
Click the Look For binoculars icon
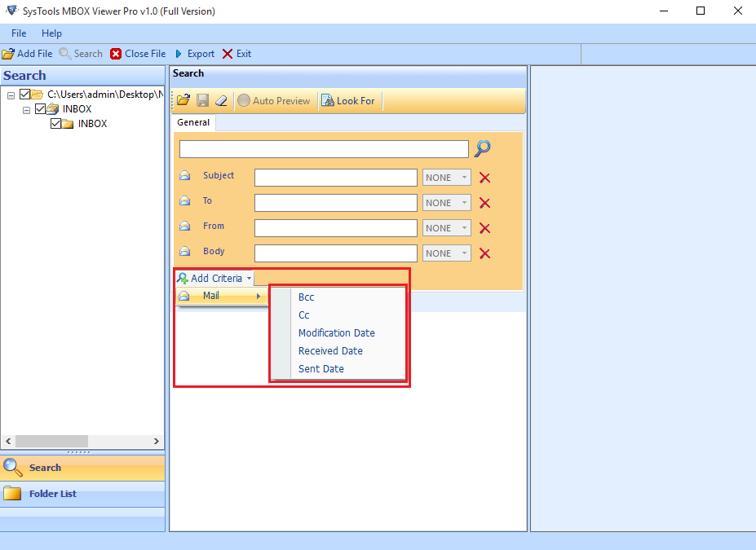(x=328, y=100)
